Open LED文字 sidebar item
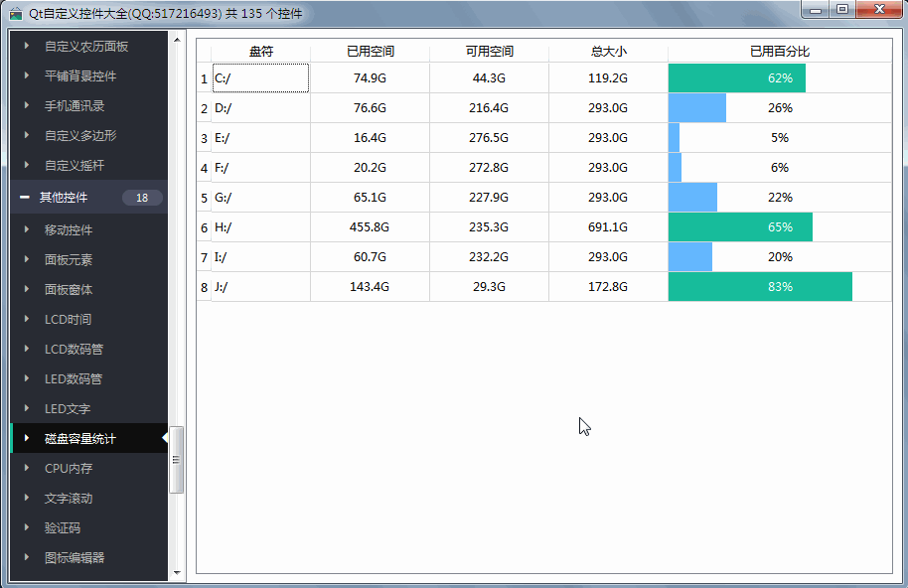The image size is (908, 588). pos(68,408)
